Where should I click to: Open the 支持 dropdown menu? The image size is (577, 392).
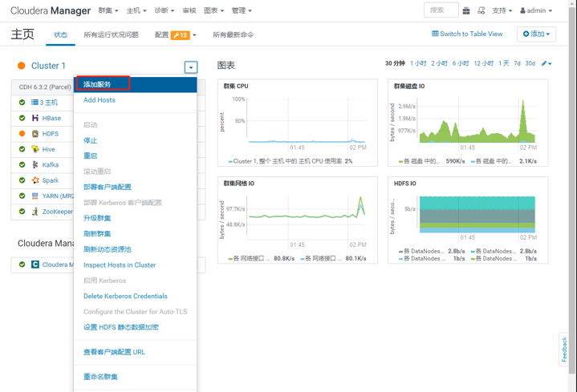point(502,10)
